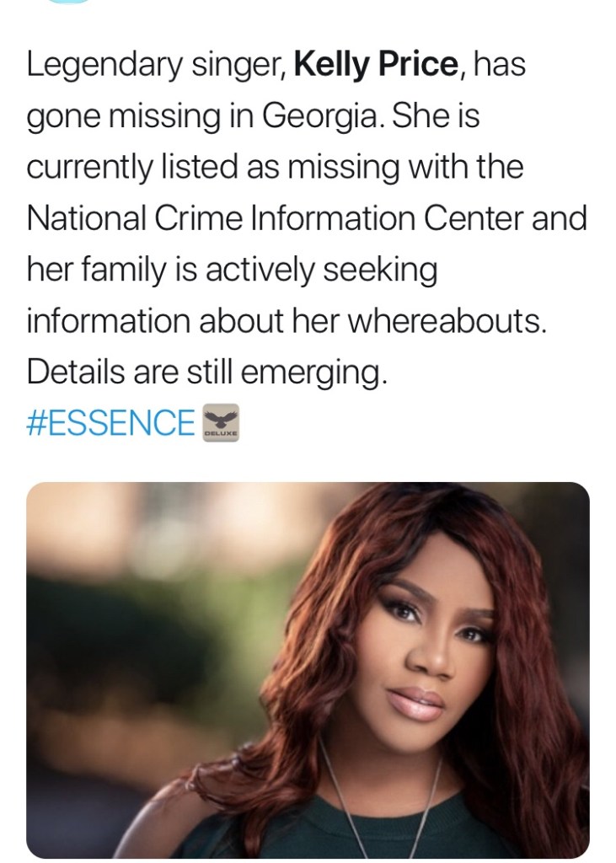Screen dimensions: 616x863
Task: Click the DELUXE eagle emoji icon
Action: (221, 422)
